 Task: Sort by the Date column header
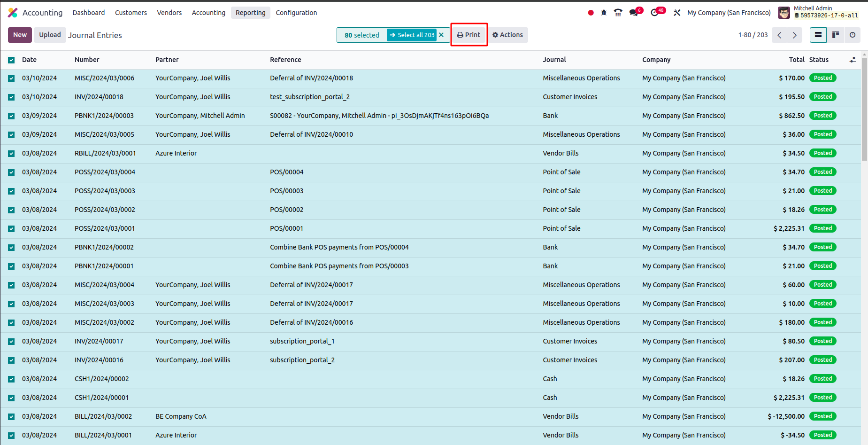point(29,60)
